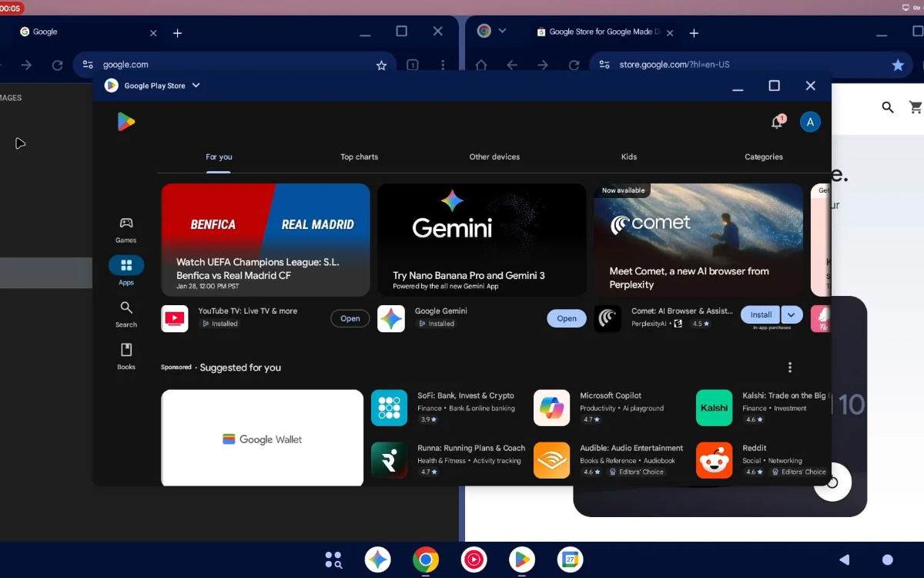The image size is (924, 578).
Task: Click the account avatar in Play Store
Action: [x=810, y=121]
